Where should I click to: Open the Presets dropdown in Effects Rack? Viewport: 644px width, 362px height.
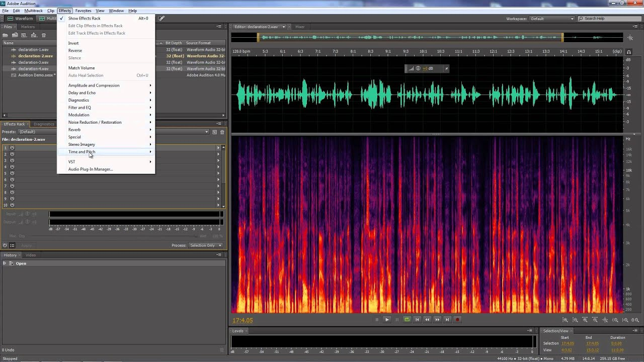(x=113, y=132)
